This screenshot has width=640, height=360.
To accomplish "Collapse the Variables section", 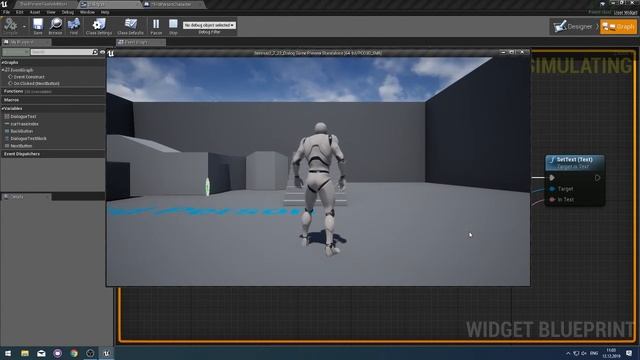I will [x=2, y=109].
